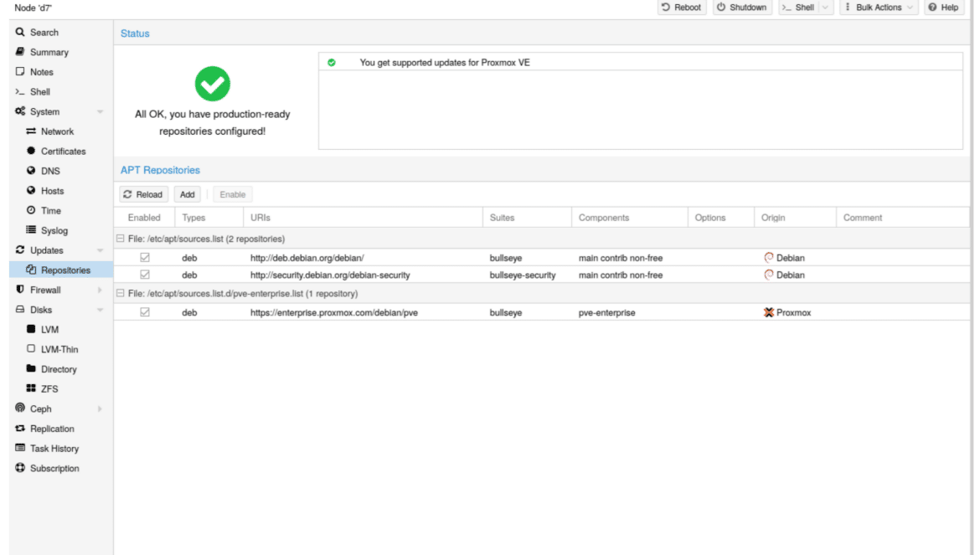
Task: Collapse the Updates section arrow
Action: point(100,250)
